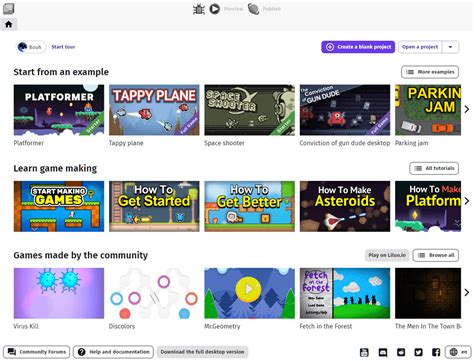Open the Reddit icon
This screenshot has width=474, height=361.
coord(401,352)
